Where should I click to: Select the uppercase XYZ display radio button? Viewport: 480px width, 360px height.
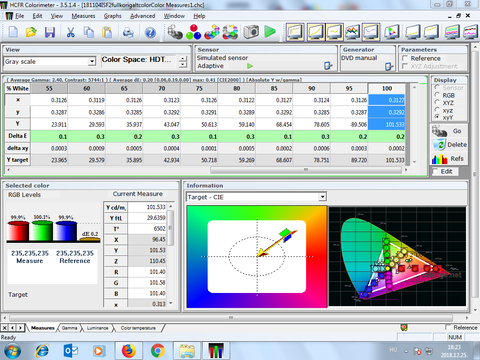point(437,102)
